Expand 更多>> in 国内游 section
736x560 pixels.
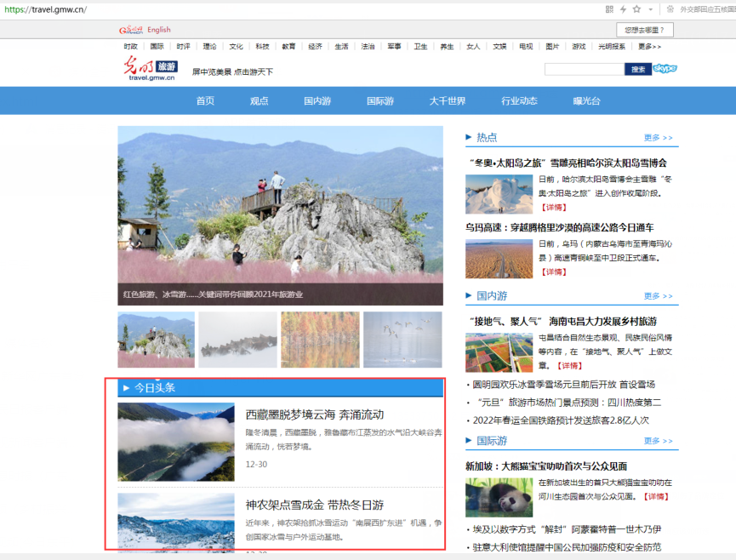coord(658,295)
